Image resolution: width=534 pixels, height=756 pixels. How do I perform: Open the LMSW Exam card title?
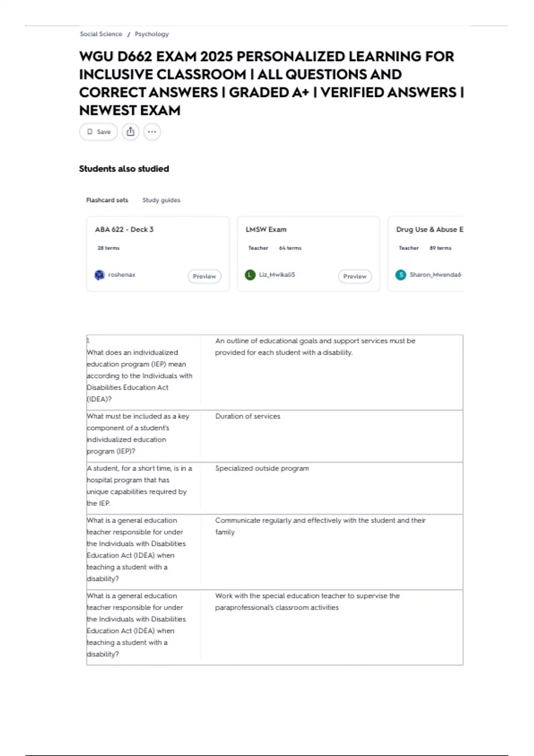266,229
